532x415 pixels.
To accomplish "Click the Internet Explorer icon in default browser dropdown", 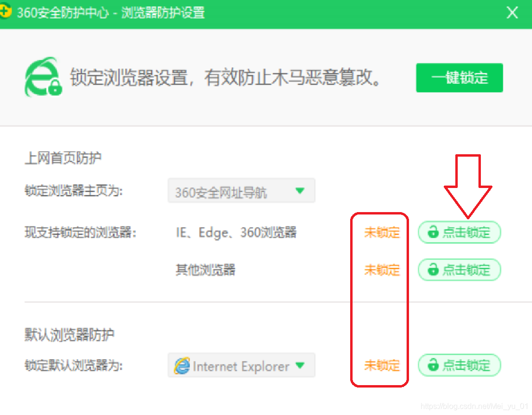I will point(182,366).
